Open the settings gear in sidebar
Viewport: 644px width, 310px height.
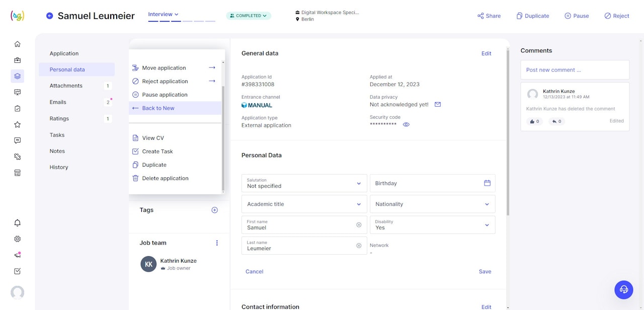(18, 239)
